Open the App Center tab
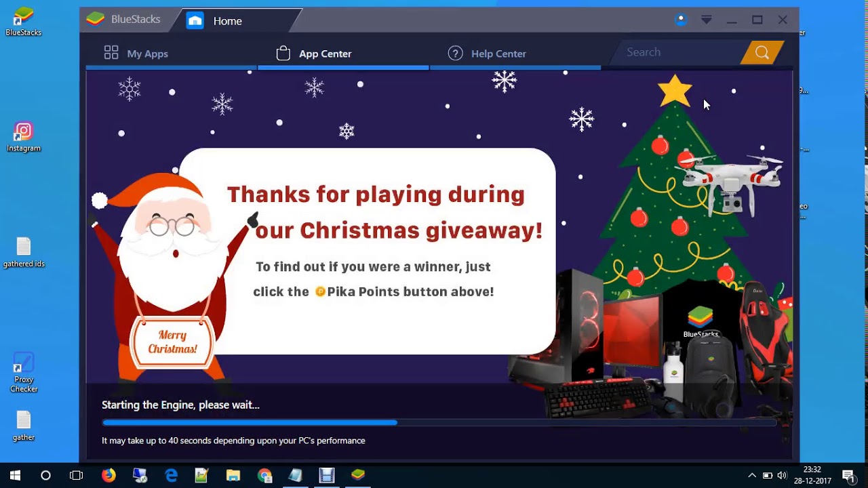This screenshot has height=488, width=868. coord(314,54)
